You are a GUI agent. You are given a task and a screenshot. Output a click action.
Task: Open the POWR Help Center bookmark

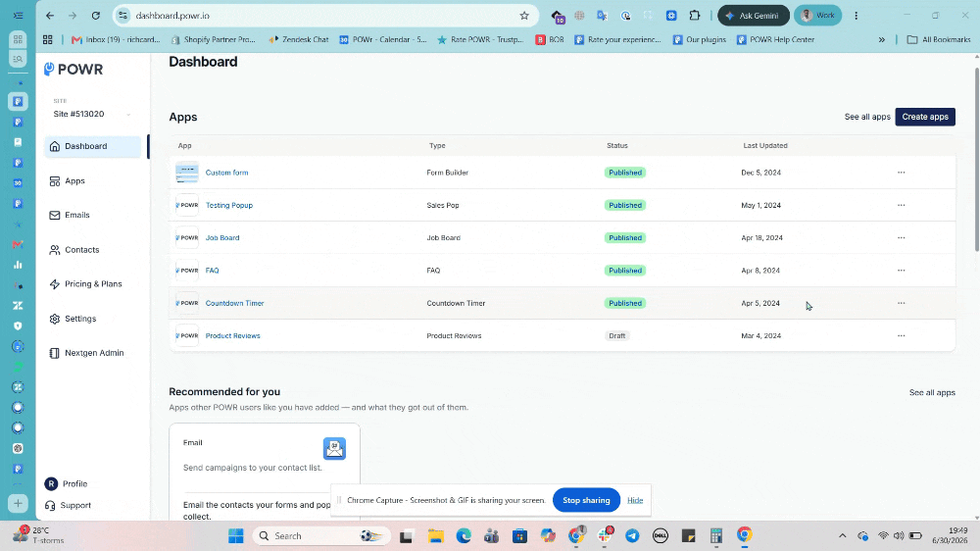(x=775, y=39)
